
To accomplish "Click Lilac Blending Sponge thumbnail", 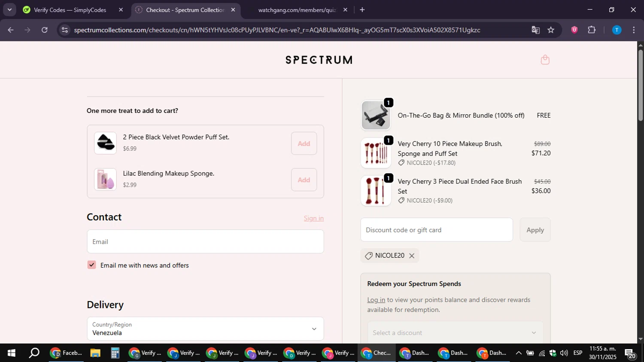I will tap(105, 179).
